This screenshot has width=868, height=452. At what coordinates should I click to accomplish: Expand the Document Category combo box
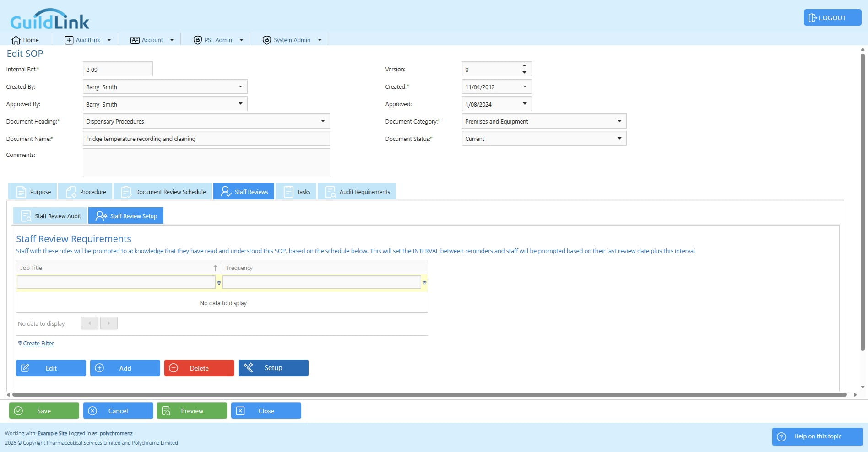[x=619, y=121]
